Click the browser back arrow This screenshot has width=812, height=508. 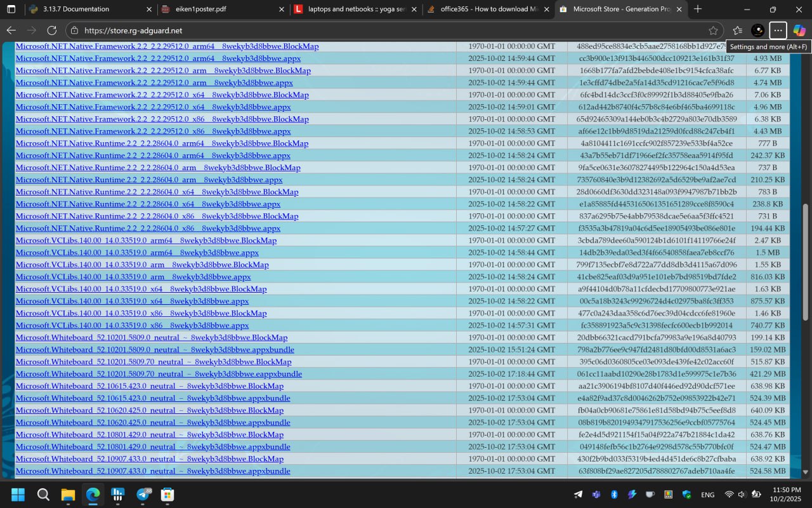click(x=11, y=30)
